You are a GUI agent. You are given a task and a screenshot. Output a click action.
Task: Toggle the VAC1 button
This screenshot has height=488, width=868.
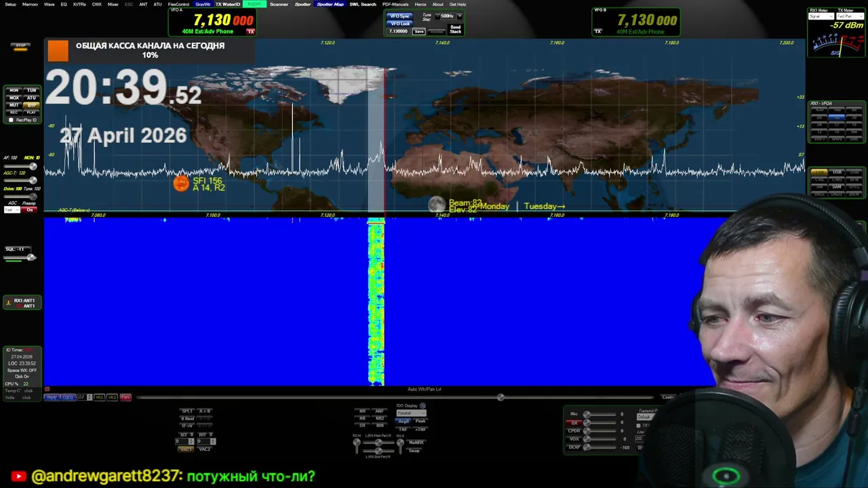[x=186, y=449]
